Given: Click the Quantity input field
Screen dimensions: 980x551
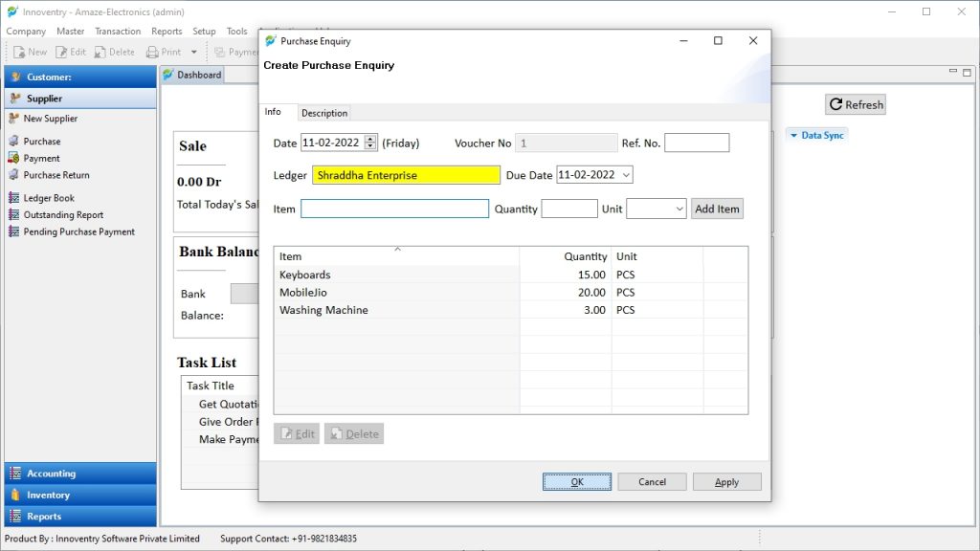Looking at the screenshot, I should click(x=568, y=209).
